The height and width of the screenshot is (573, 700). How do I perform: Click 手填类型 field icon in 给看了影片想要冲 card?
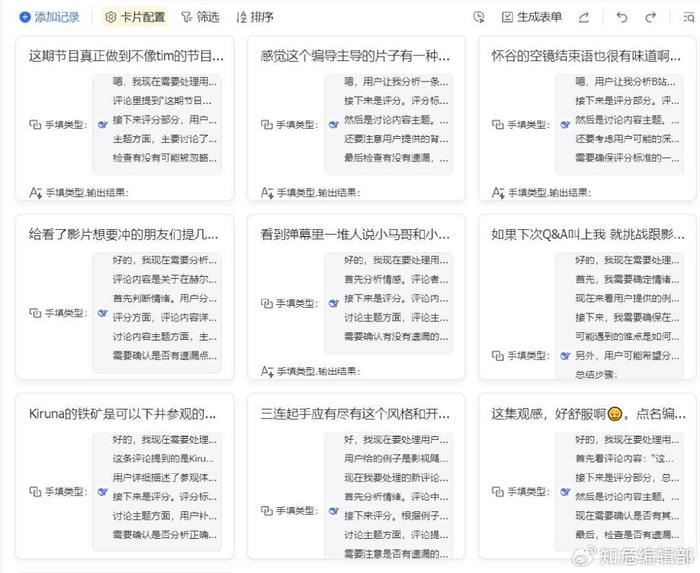(35, 313)
